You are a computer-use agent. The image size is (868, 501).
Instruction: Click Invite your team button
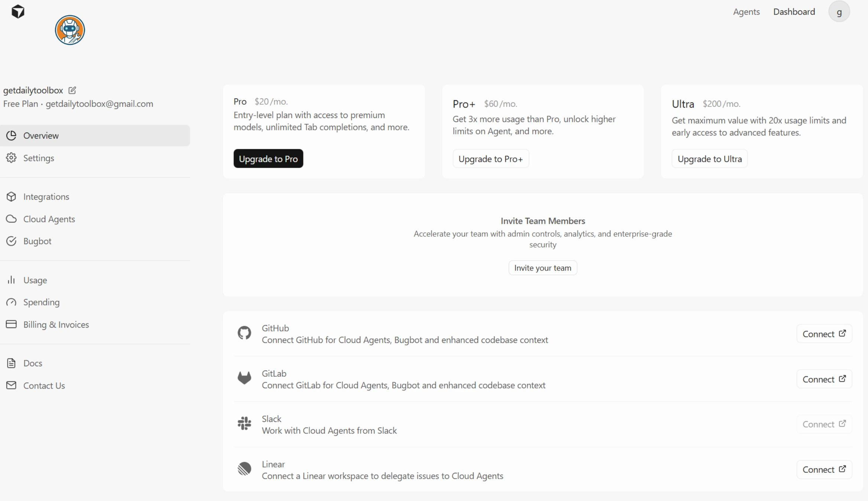tap(543, 268)
